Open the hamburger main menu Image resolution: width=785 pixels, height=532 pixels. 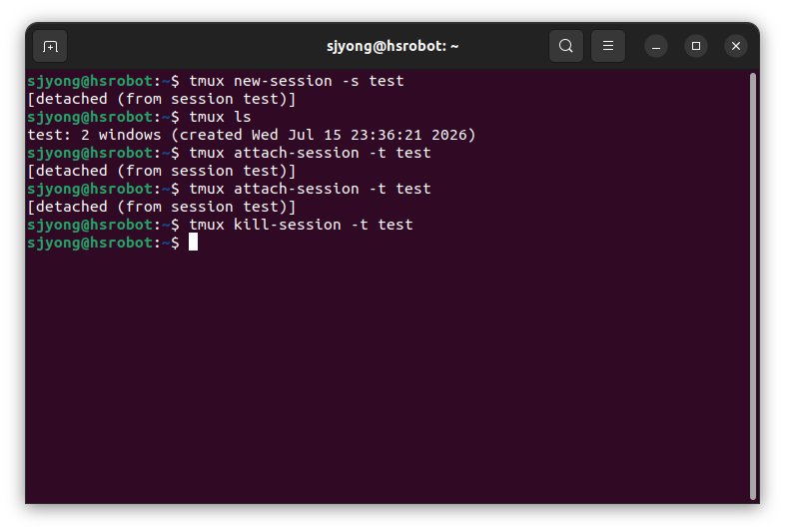point(608,46)
